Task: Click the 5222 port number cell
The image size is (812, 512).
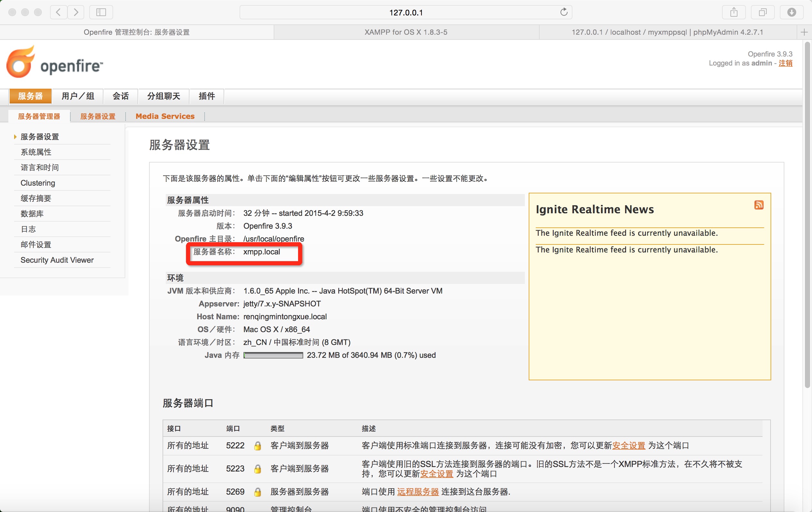Action: [x=235, y=446]
